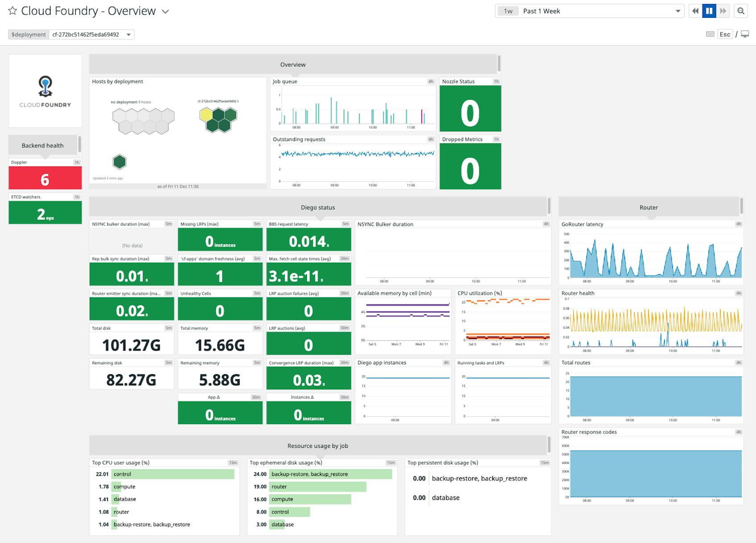Step the time range forward
Screen dimensions: 756x543
pyautogui.click(x=722, y=11)
